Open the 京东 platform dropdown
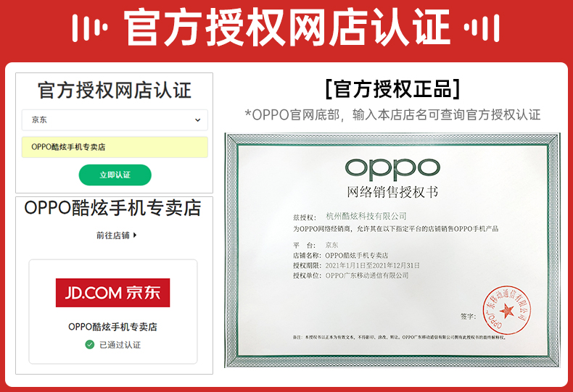 coord(115,120)
